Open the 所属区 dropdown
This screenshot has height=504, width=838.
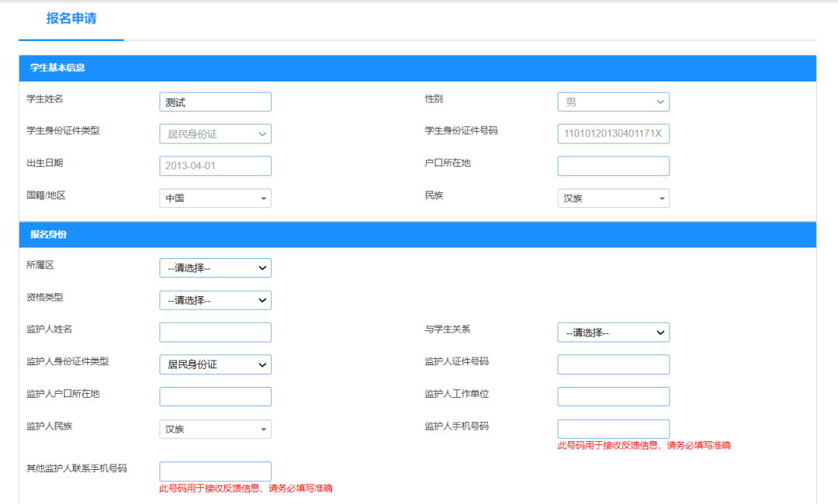pos(215,268)
